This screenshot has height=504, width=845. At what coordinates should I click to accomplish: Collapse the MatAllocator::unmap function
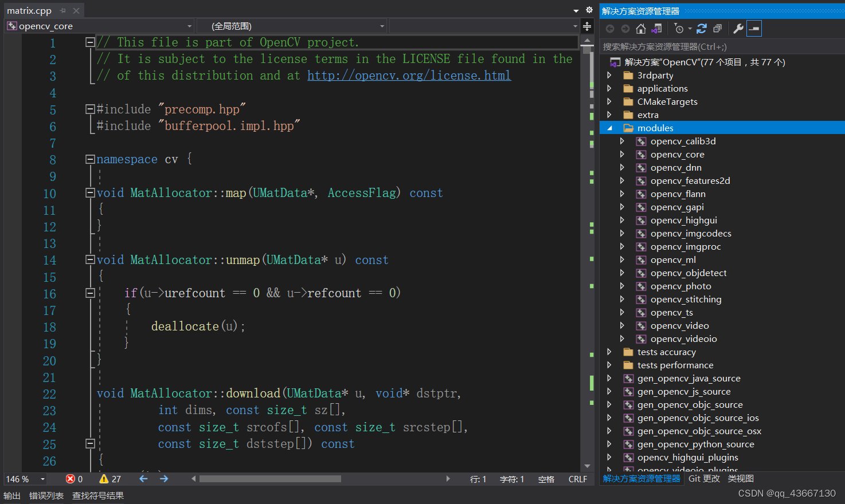tap(90, 259)
